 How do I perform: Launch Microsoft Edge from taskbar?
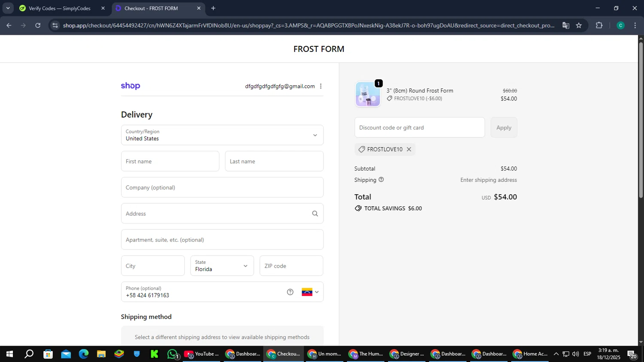click(x=83, y=354)
